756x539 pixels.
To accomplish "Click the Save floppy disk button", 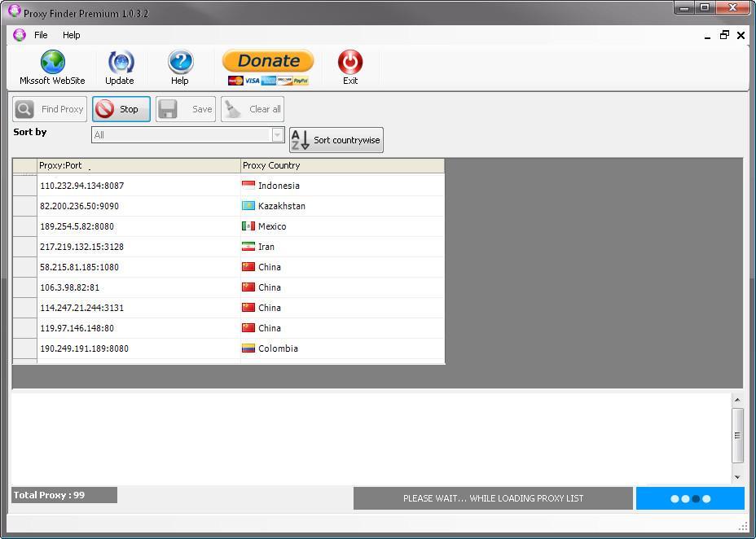I will 186,109.
